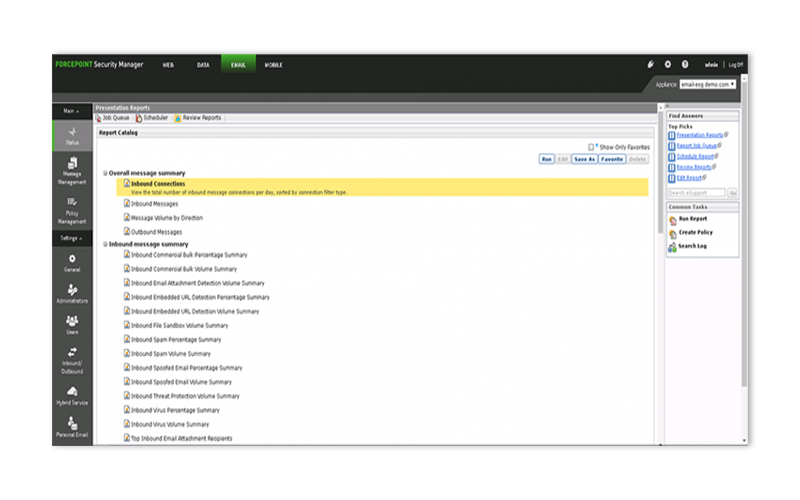This screenshot has height=500, width=800.
Task: Click Create Policy task icon
Action: [x=673, y=234]
